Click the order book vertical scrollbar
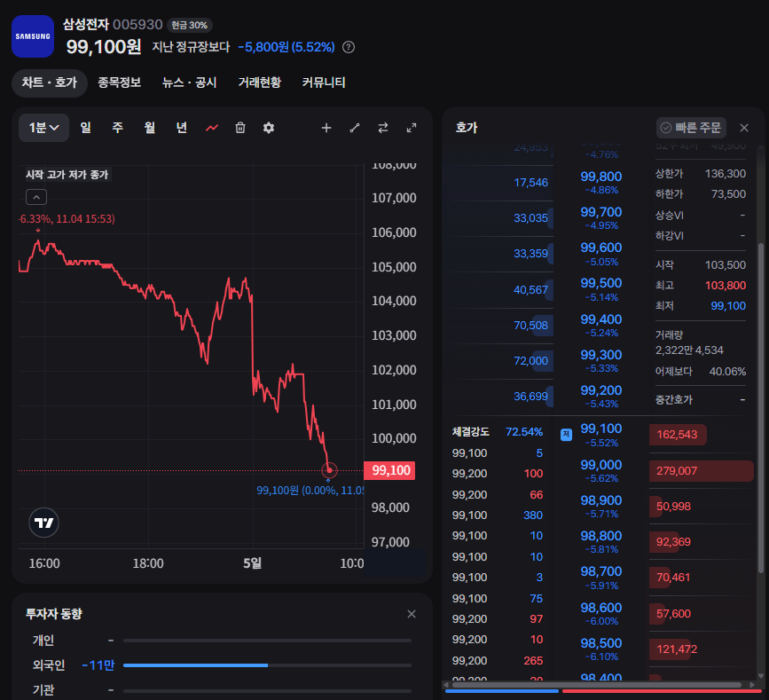Screen dimensions: 769x700 (759, 399)
